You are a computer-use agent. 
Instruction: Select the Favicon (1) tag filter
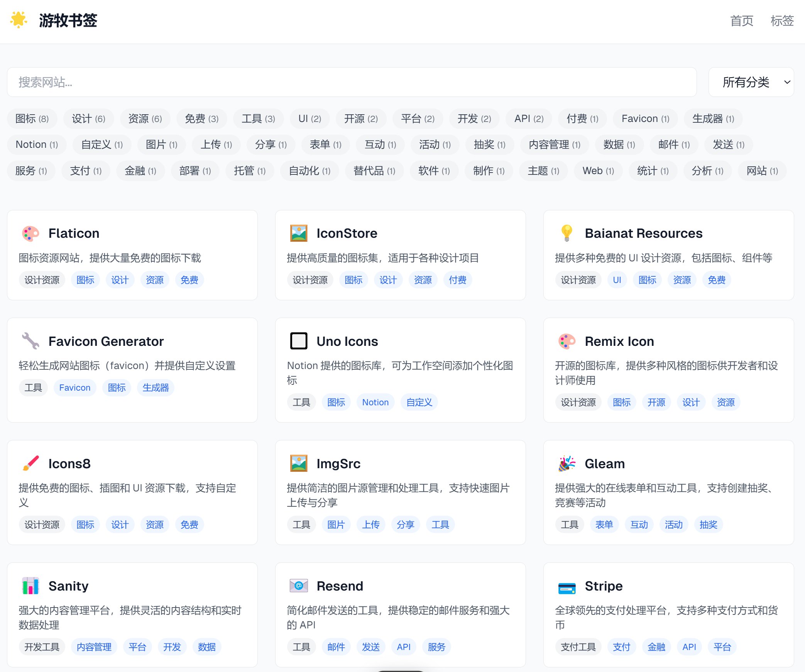tap(645, 118)
